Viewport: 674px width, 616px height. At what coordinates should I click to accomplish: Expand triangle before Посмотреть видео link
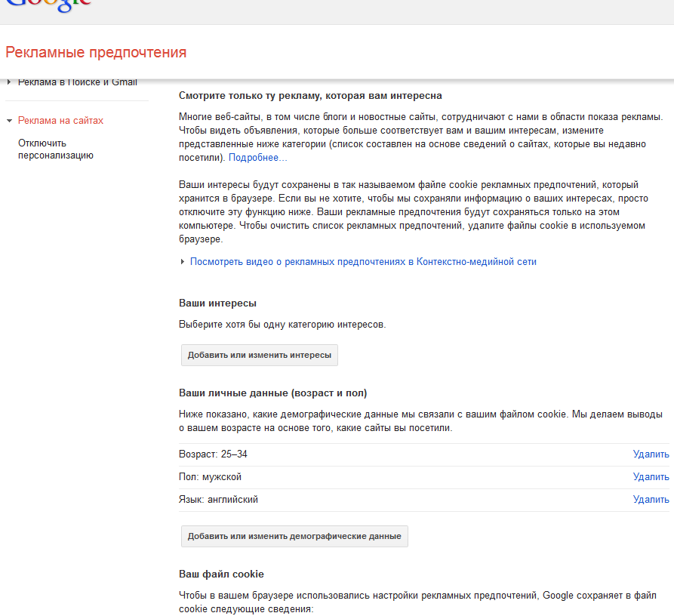point(183,262)
